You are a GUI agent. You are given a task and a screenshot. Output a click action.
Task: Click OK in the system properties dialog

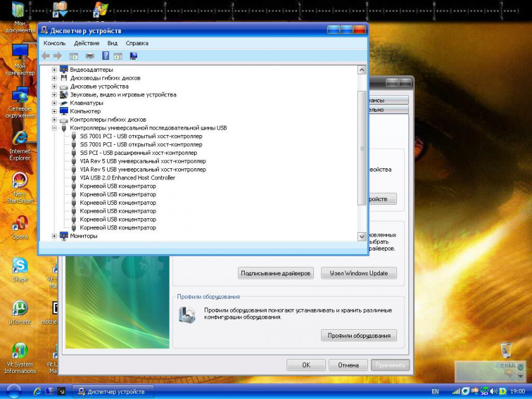tap(306, 365)
